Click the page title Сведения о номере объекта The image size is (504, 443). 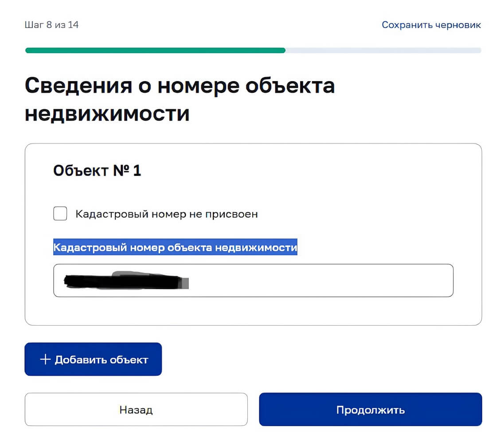pos(180,85)
